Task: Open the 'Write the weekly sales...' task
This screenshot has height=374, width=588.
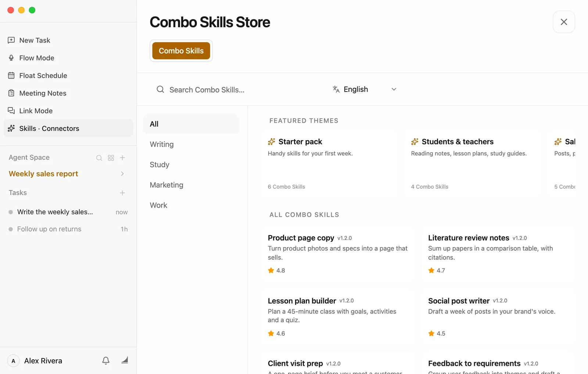Action: pos(68,212)
